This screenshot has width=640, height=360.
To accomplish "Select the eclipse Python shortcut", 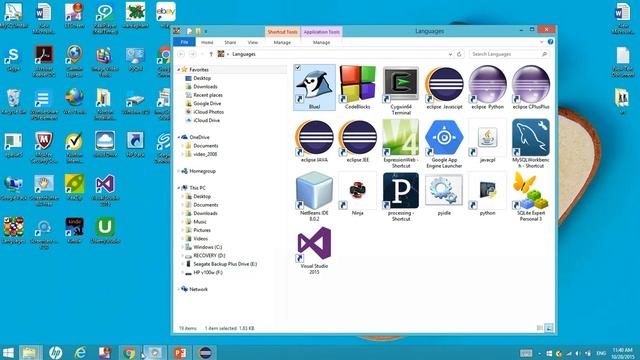I will (487, 87).
